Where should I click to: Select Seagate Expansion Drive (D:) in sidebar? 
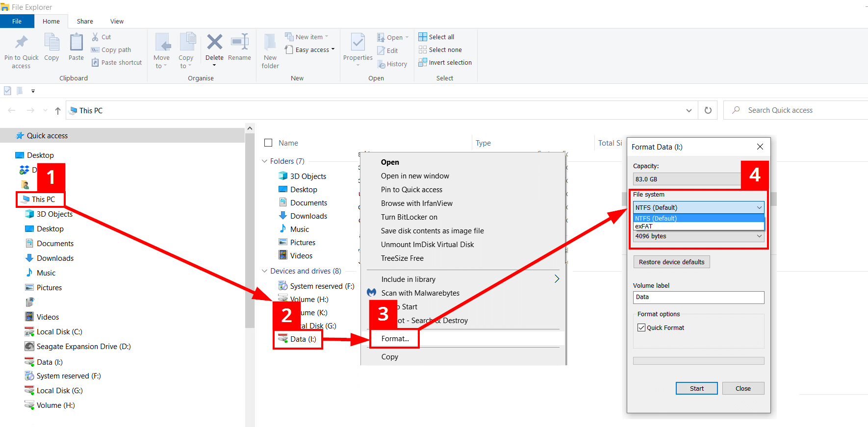click(83, 347)
